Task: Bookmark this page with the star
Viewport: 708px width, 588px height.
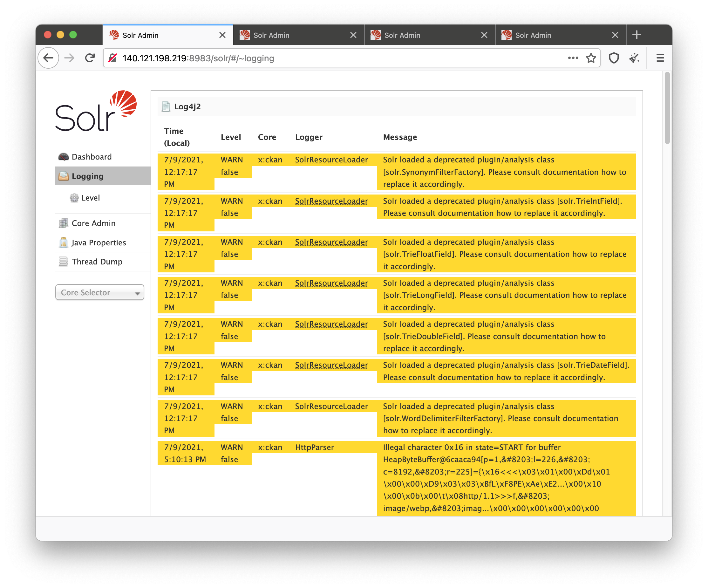Action: (591, 58)
